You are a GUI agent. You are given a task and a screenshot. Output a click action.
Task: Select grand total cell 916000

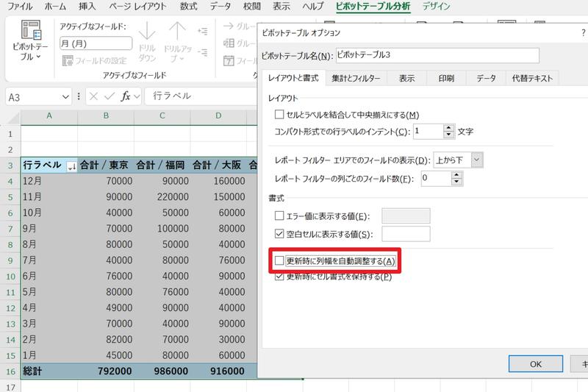218,371
